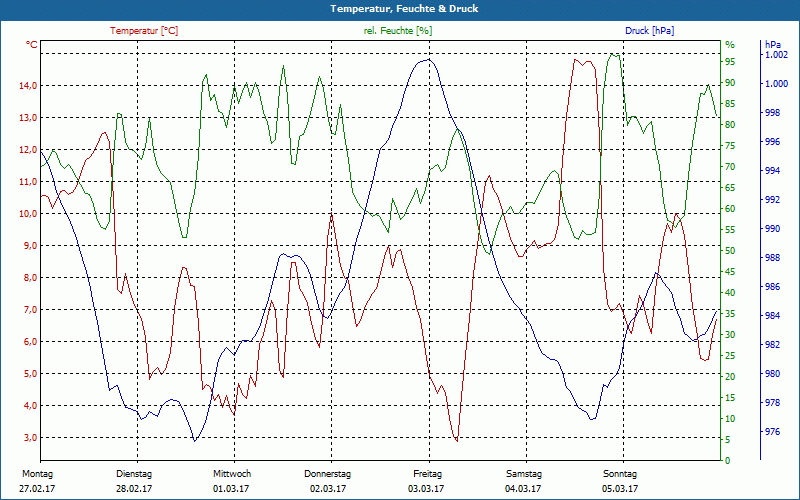Click the green '85' humidity axis value
The height and width of the screenshot is (500, 800).
point(730,104)
